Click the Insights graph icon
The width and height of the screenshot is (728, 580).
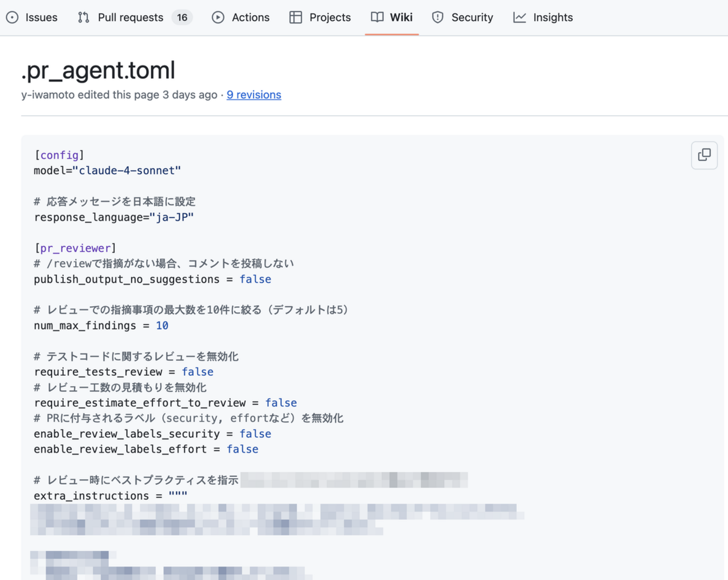(x=520, y=17)
